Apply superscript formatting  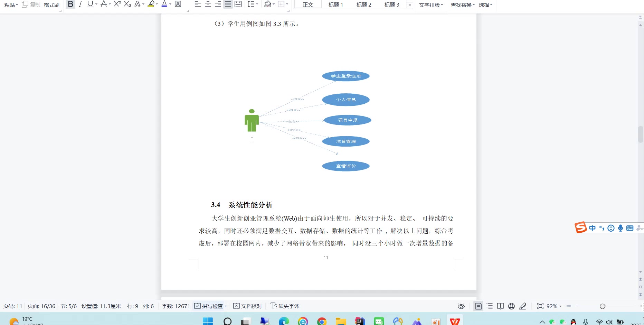click(x=117, y=4)
